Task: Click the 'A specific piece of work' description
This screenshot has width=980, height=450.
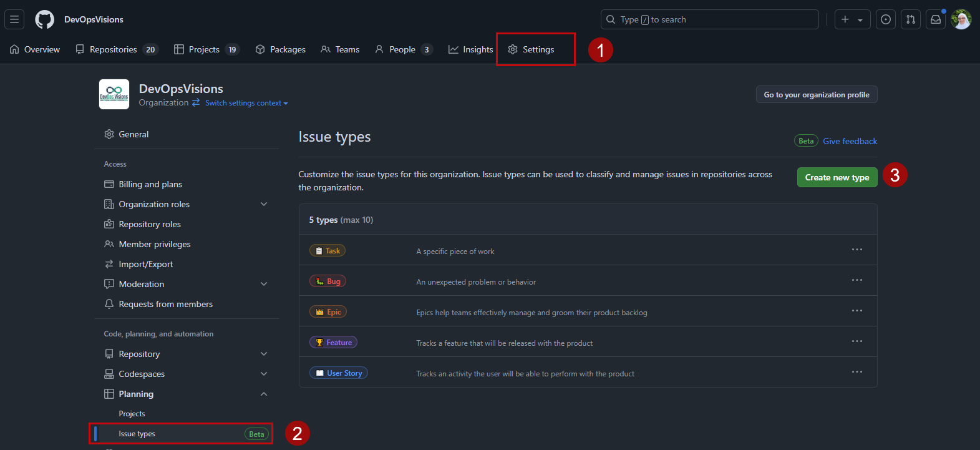Action: (x=455, y=252)
